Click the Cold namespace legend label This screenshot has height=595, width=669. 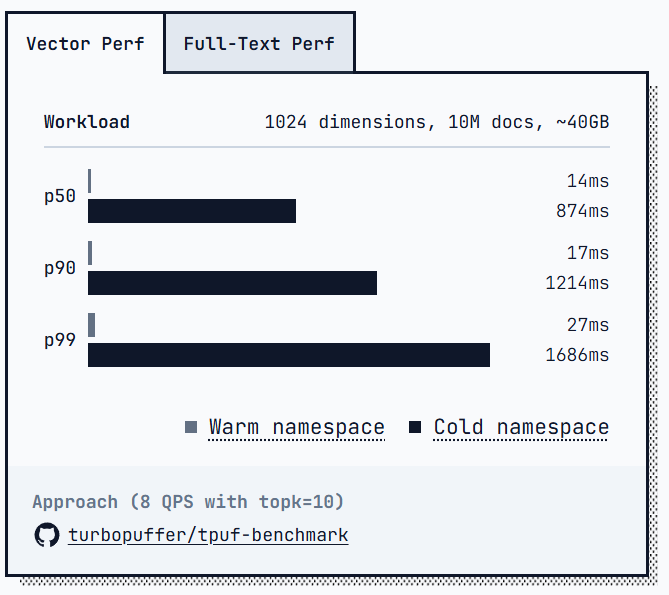[521, 427]
